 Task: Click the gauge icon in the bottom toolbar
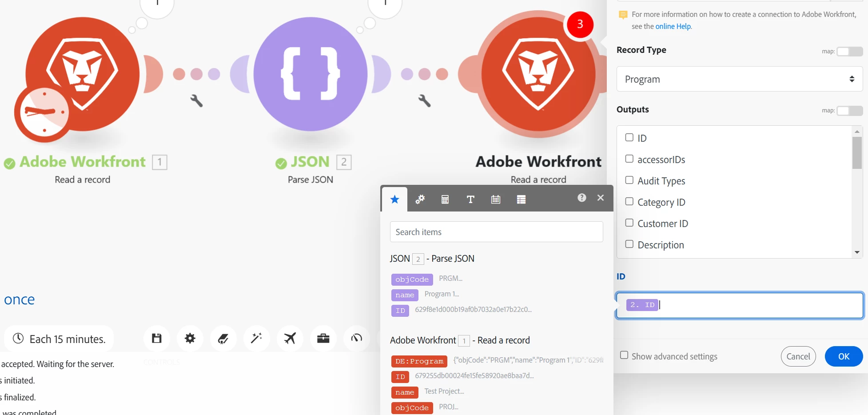pyautogui.click(x=357, y=338)
